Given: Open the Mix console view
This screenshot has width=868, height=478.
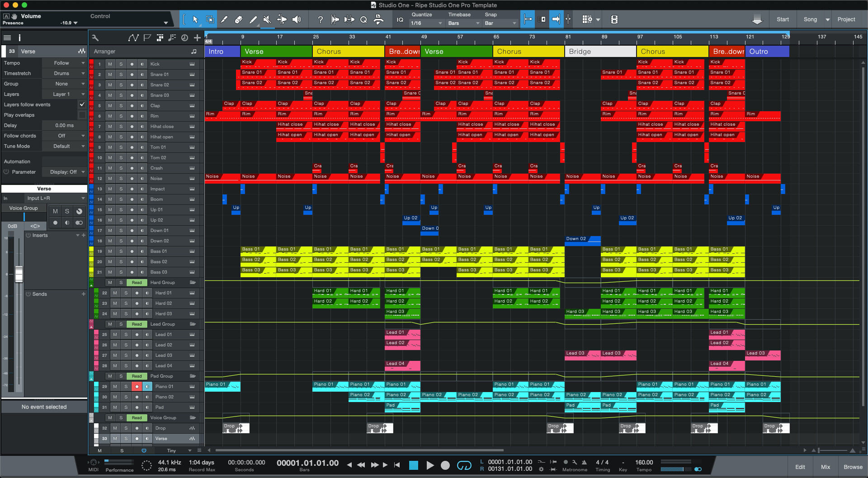Looking at the screenshot, I should click(826, 467).
